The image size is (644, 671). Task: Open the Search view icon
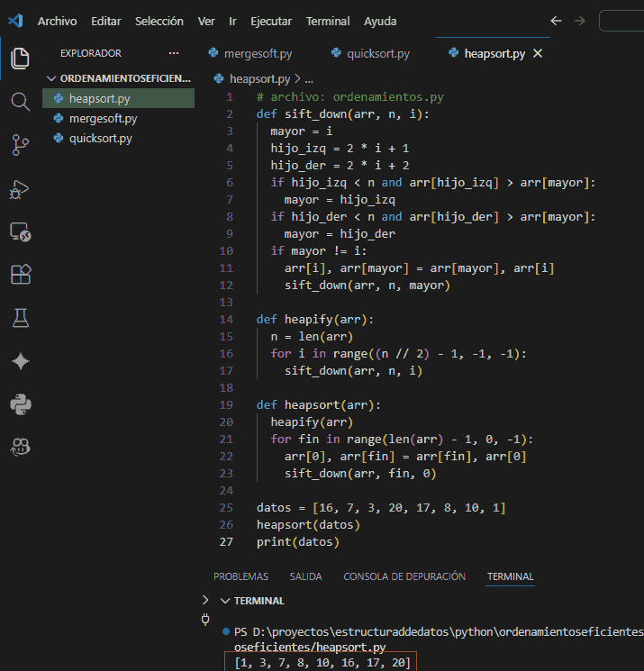(x=20, y=101)
